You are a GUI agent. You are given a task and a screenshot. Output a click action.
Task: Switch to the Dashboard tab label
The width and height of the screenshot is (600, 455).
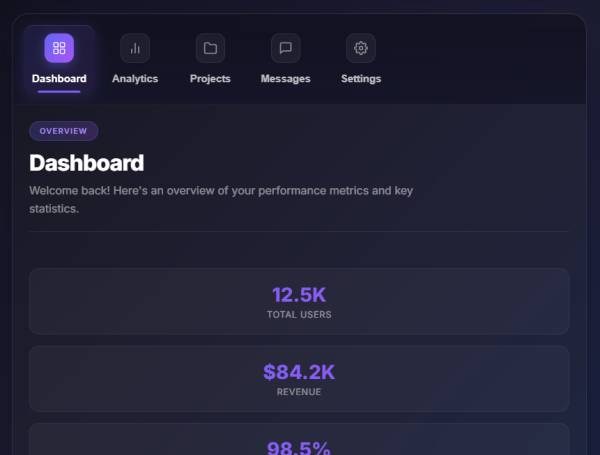(59, 79)
